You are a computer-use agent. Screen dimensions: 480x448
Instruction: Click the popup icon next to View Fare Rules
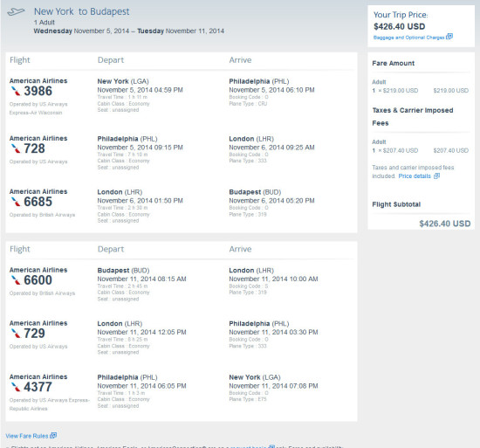53,435
